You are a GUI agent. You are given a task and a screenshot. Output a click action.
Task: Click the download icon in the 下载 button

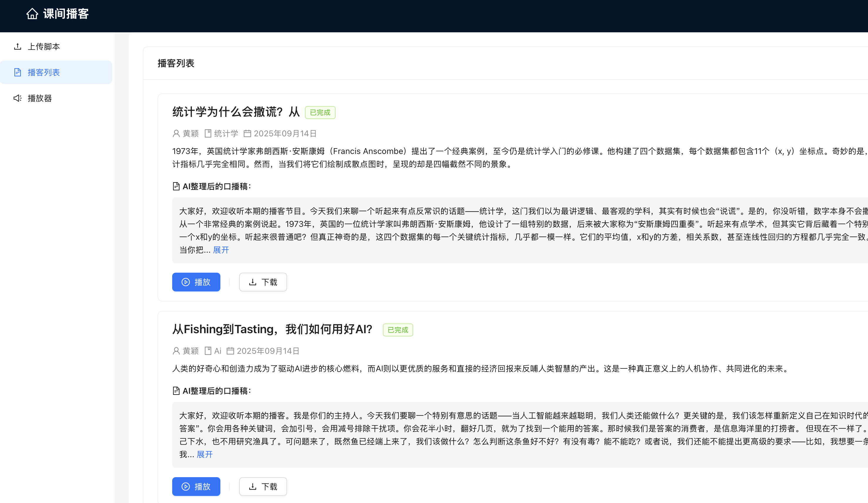point(252,282)
